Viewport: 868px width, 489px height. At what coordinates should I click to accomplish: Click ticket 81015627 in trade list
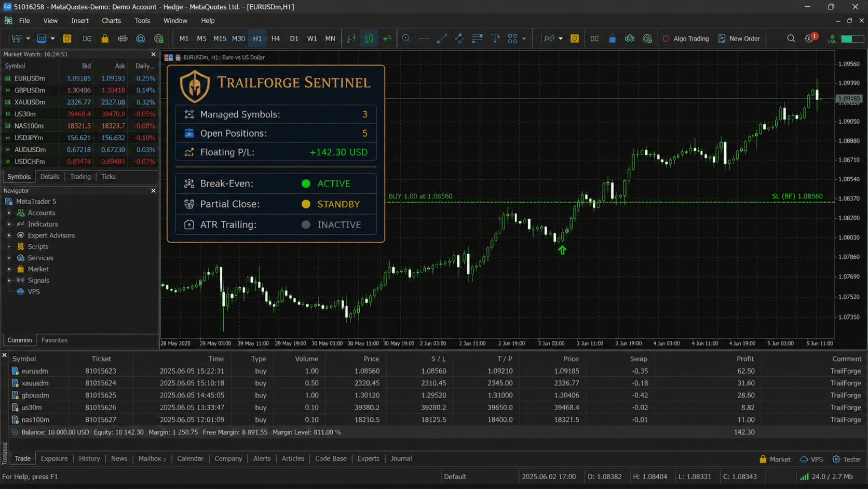click(101, 420)
